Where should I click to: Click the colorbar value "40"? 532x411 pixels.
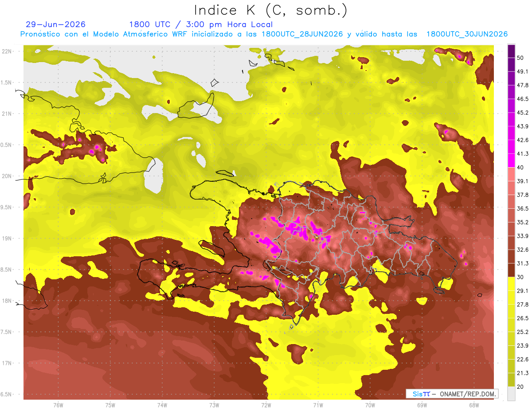(521, 168)
